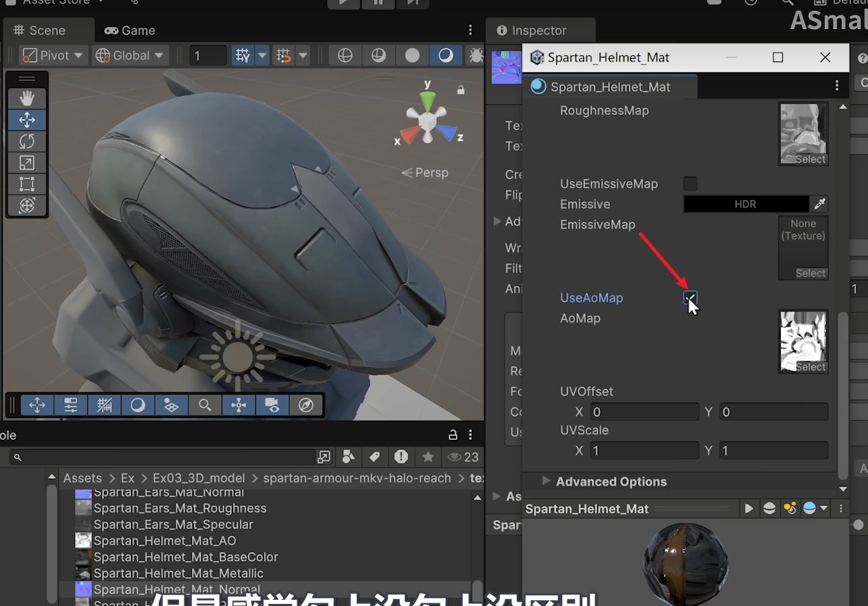Toggle grid snapping icon in Scene toolbar
The height and width of the screenshot is (606, 868).
click(243, 55)
